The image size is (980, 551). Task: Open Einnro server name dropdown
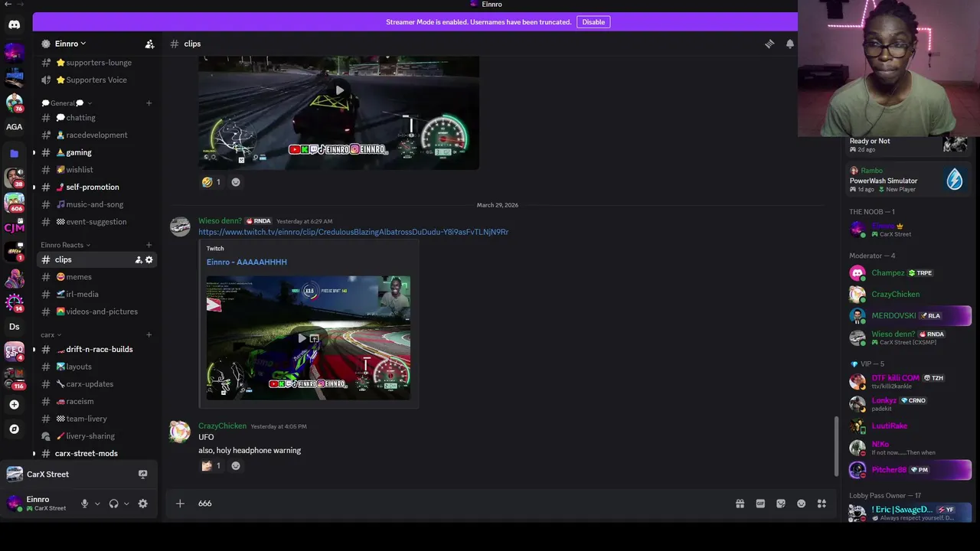click(70, 44)
